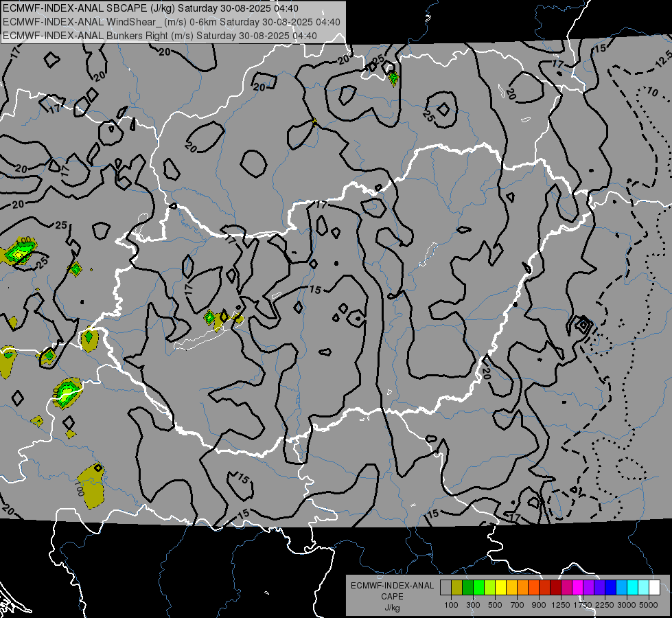Image resolution: width=672 pixels, height=618 pixels.
Task: Click the pure blue legend swatch
Action: (611, 588)
